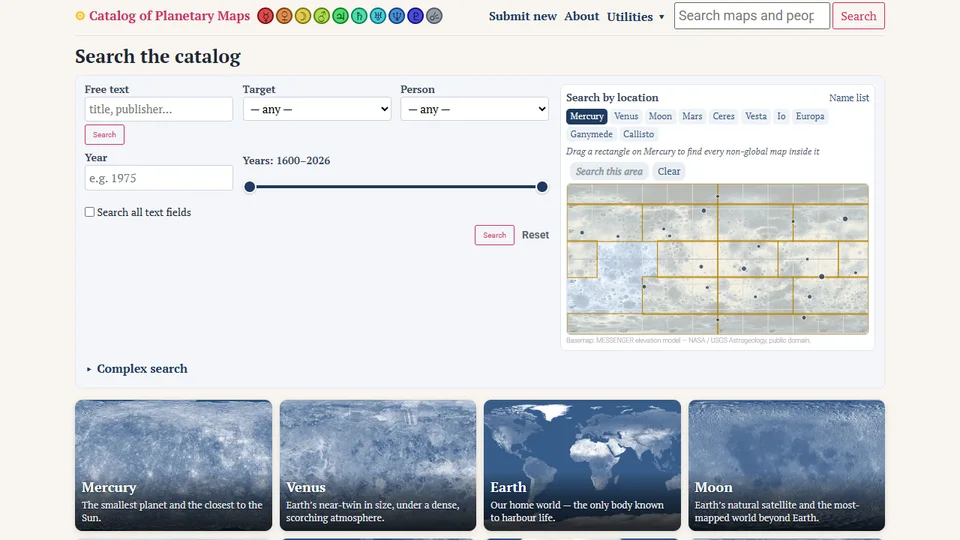Open the Name list link

(849, 98)
